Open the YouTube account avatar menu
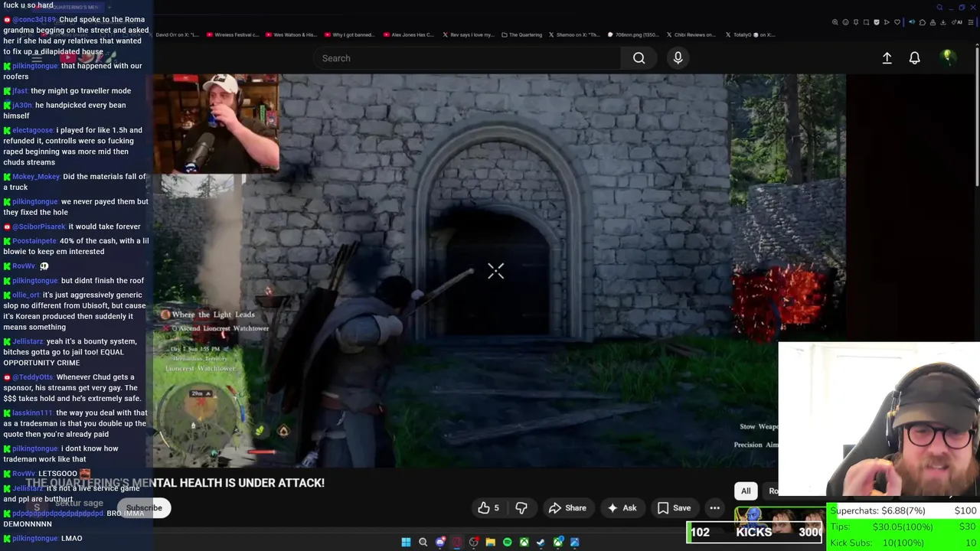This screenshot has height=551, width=980. point(947,57)
